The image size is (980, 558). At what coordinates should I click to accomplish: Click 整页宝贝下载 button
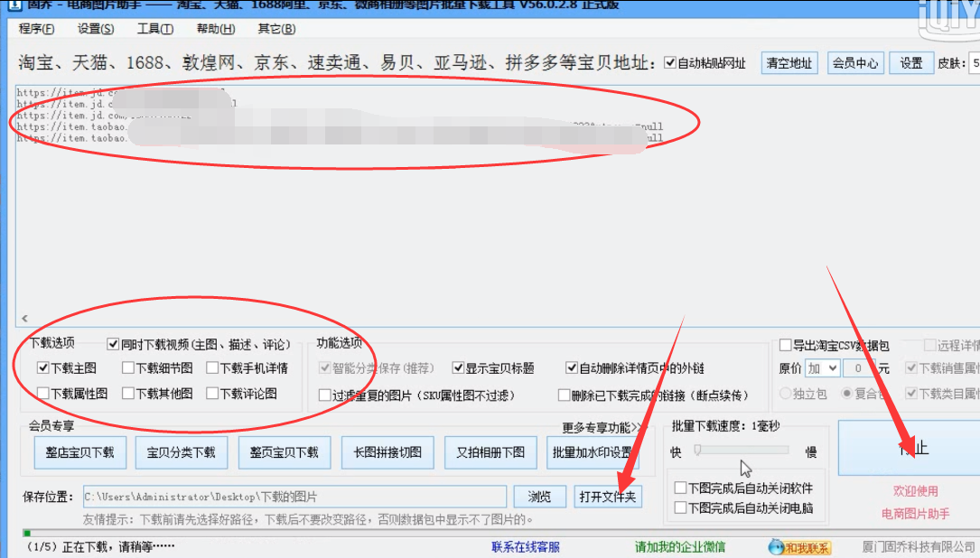pyautogui.click(x=285, y=452)
